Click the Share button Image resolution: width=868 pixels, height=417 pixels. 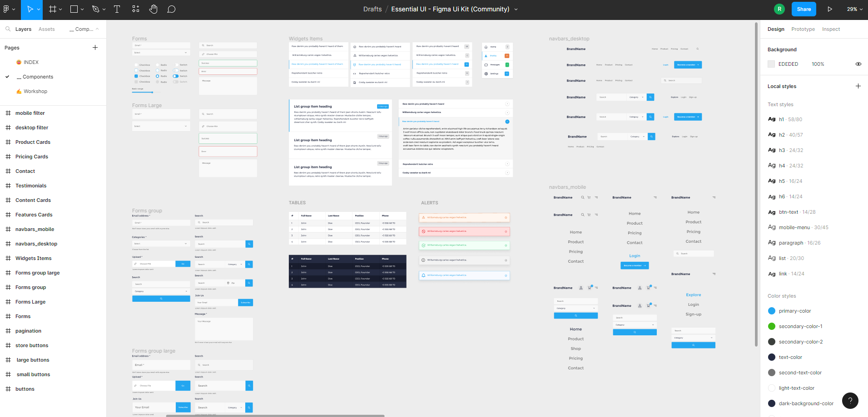tap(804, 9)
